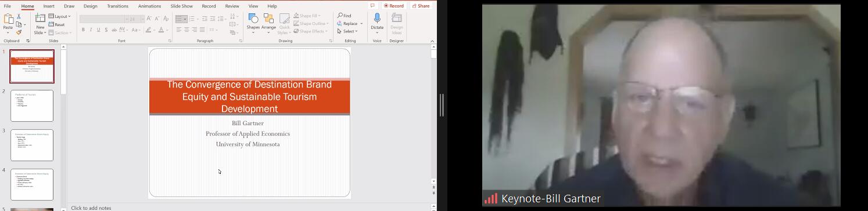Click the Share button
The height and width of the screenshot is (211, 868).
(x=421, y=6)
